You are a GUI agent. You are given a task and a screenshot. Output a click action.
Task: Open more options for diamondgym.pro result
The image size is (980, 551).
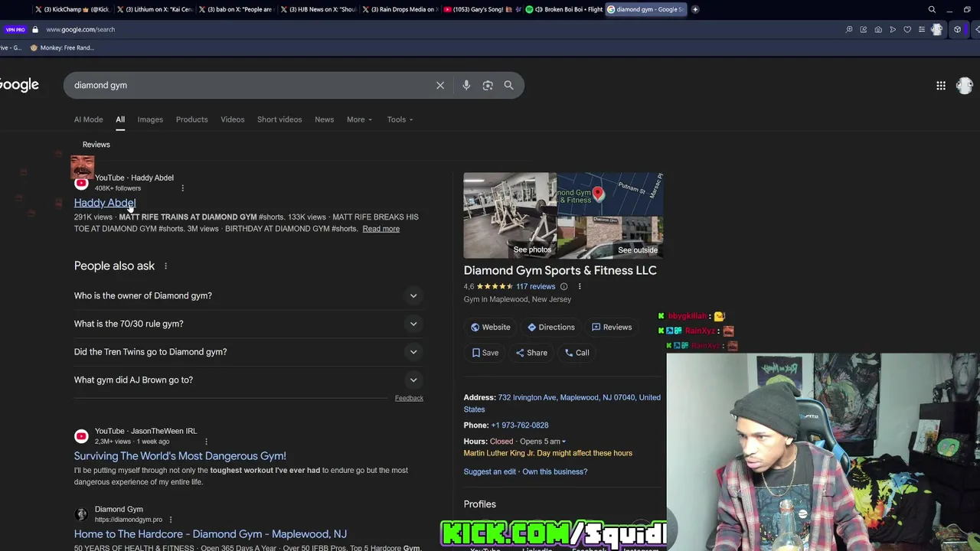[x=170, y=520]
